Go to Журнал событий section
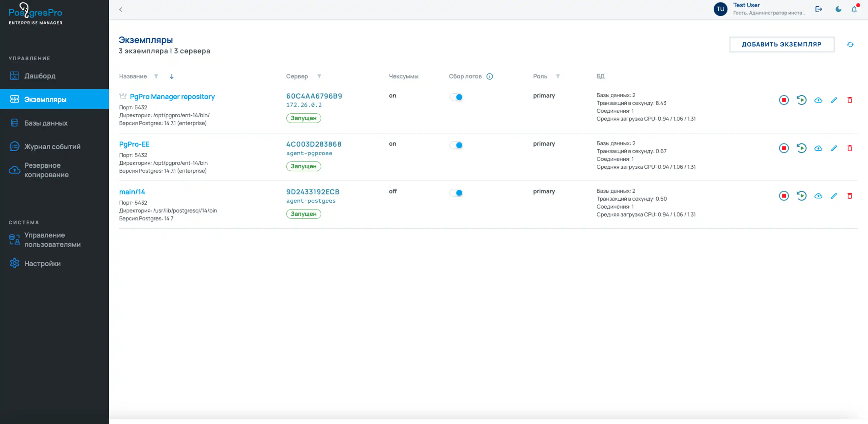868x424 pixels. [52, 146]
